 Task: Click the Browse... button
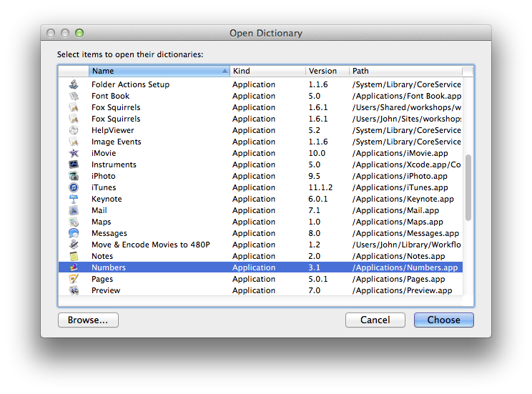point(88,320)
